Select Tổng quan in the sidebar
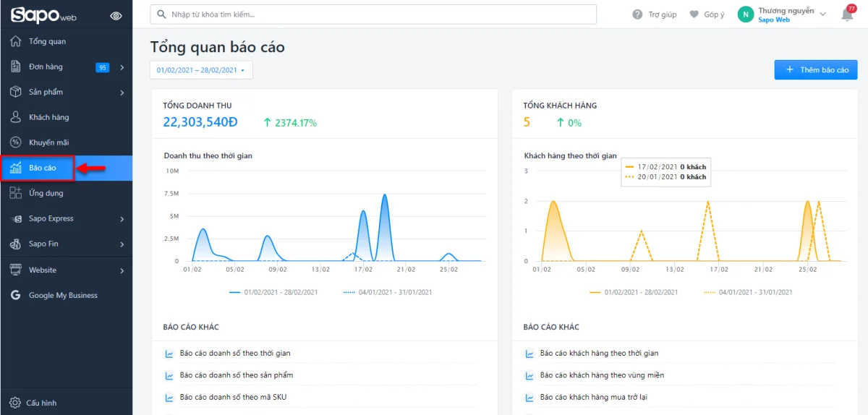The height and width of the screenshot is (415, 868). pyautogui.click(x=47, y=41)
